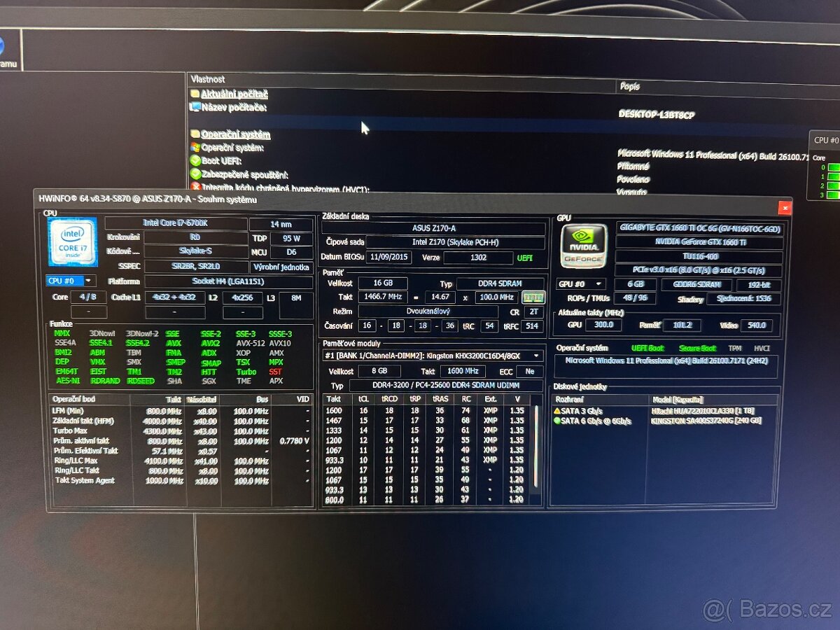Click the green status icon beside SATA 6 Gb/s
Viewport: 840px width, 630px height.
tap(558, 421)
